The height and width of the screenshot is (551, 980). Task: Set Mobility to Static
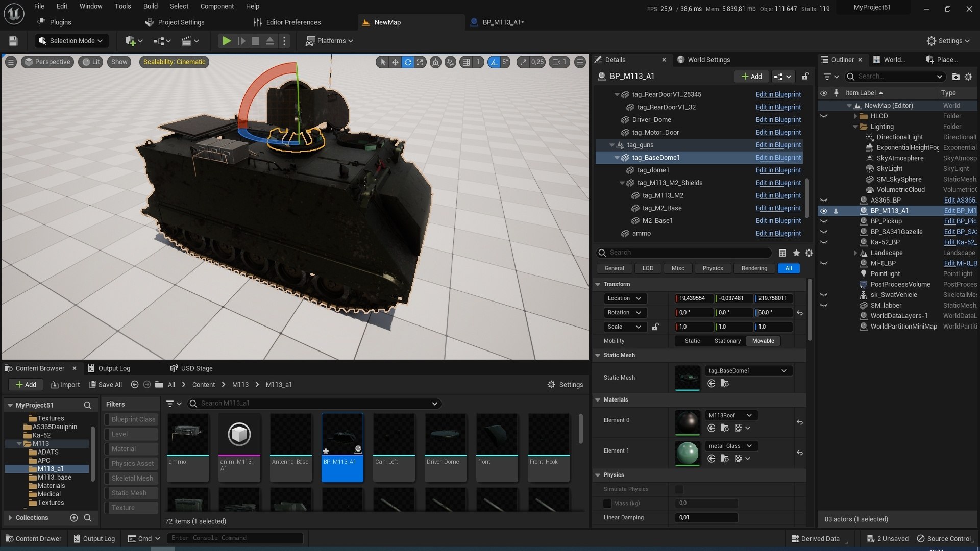tap(692, 341)
